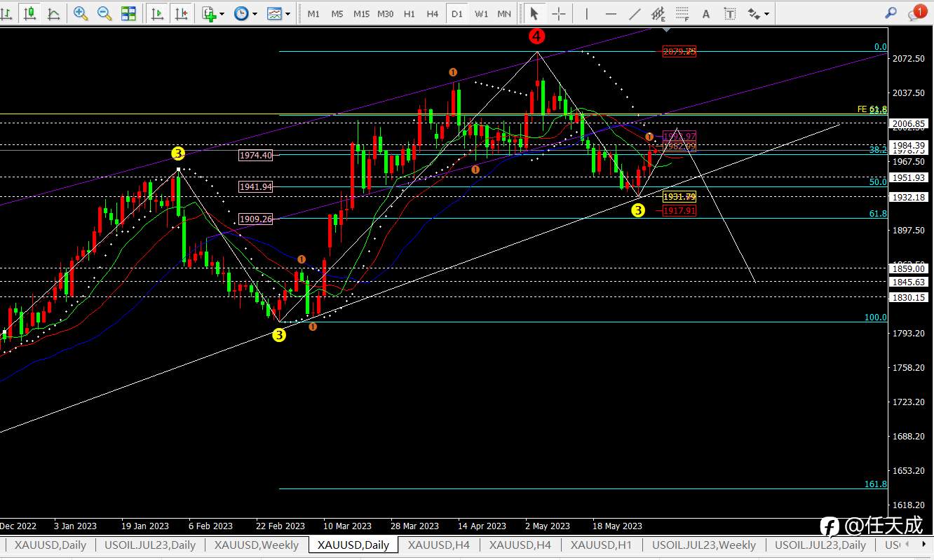Screen dimensions: 934x560
Task: Pick the horizontal line drawing tool
Action: [x=611, y=13]
